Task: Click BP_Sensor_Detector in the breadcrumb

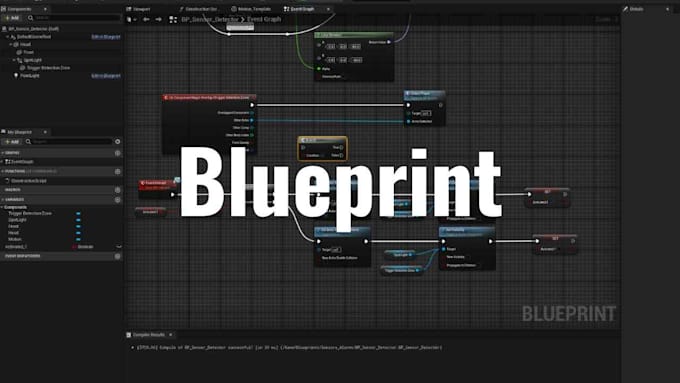Action: (210, 20)
